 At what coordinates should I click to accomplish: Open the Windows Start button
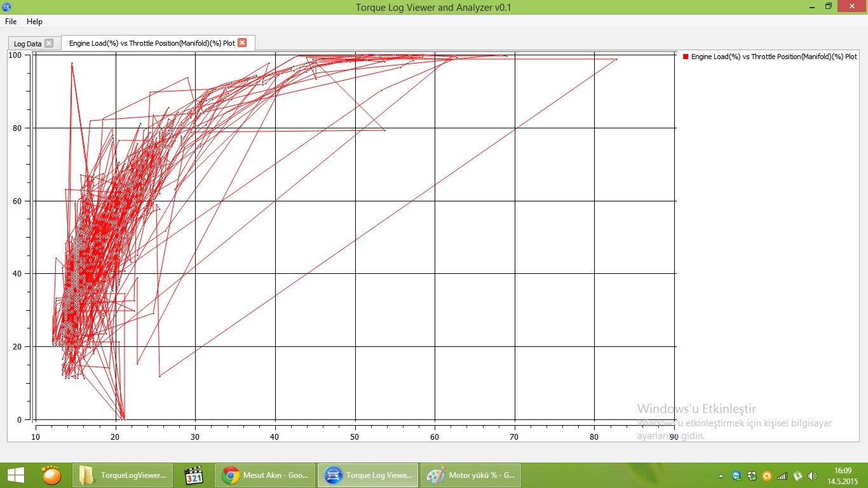click(15, 475)
